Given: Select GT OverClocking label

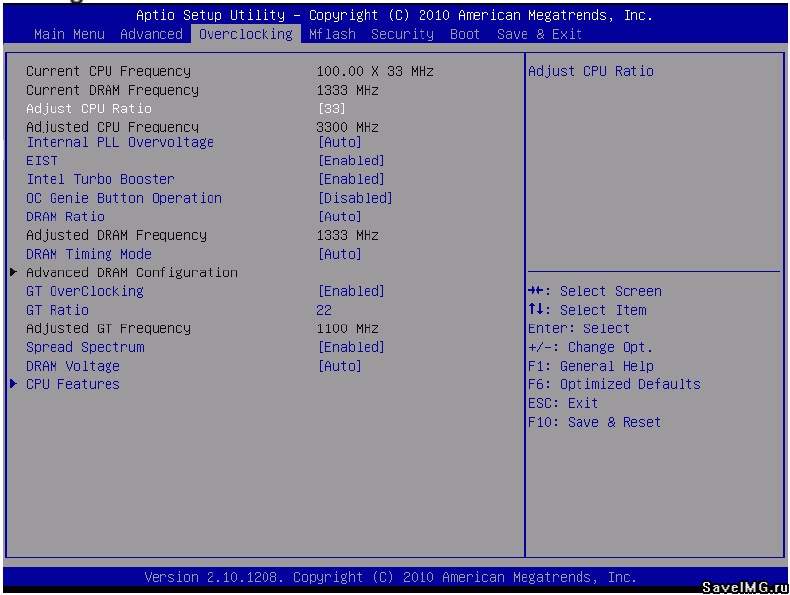Looking at the screenshot, I should coord(85,291).
